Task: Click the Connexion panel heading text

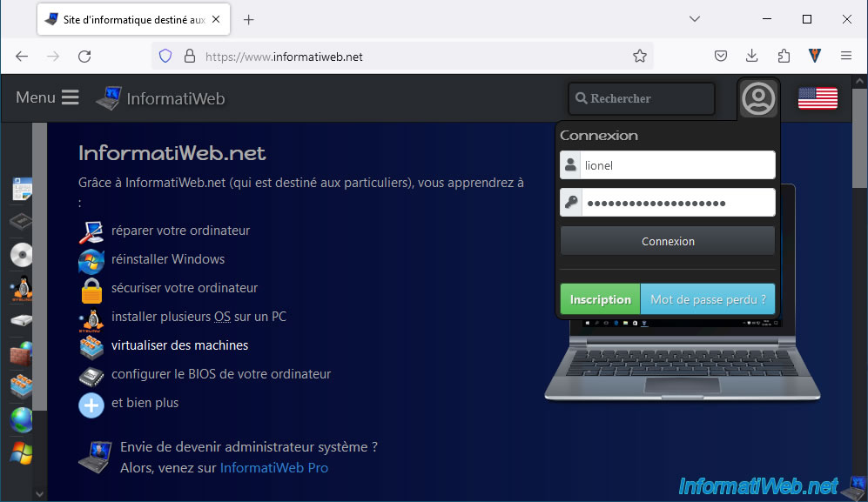Action: click(599, 136)
